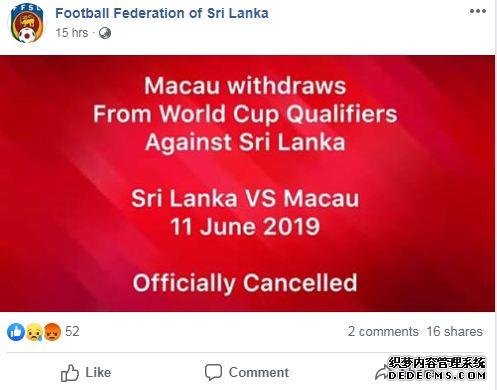Open the Football Federation of Sri Lanka page link
Screen dimensions: 497x390
[162, 13]
